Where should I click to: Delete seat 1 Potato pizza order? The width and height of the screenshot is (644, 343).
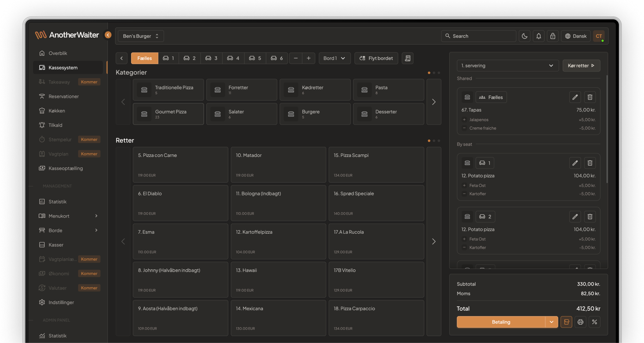coord(590,163)
